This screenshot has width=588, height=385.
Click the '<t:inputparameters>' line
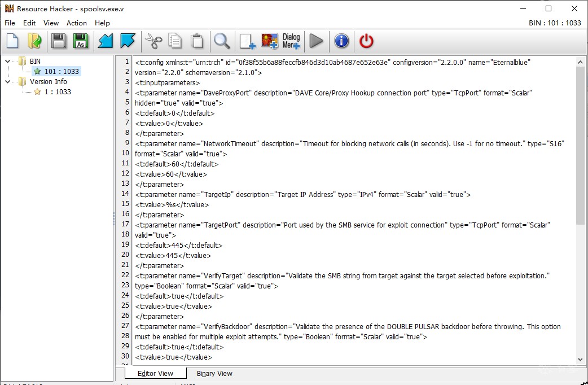(167, 82)
